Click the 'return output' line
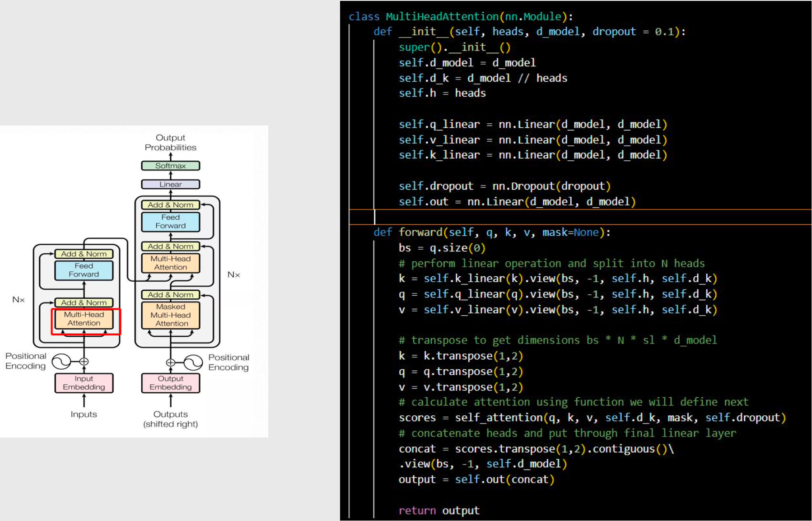The height and width of the screenshot is (521, 812). click(x=439, y=510)
